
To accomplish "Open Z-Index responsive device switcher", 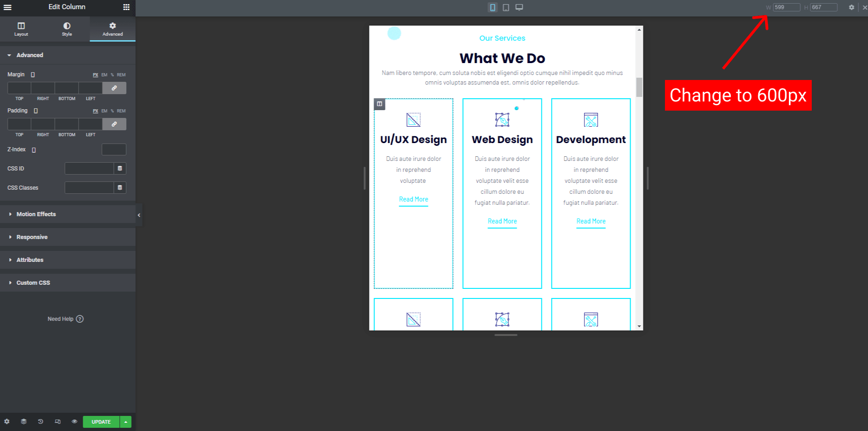I will pos(34,150).
